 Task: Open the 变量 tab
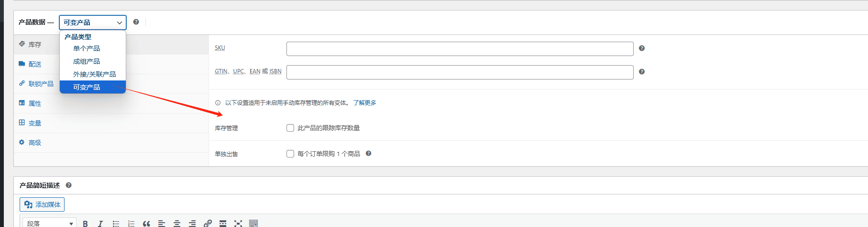35,123
